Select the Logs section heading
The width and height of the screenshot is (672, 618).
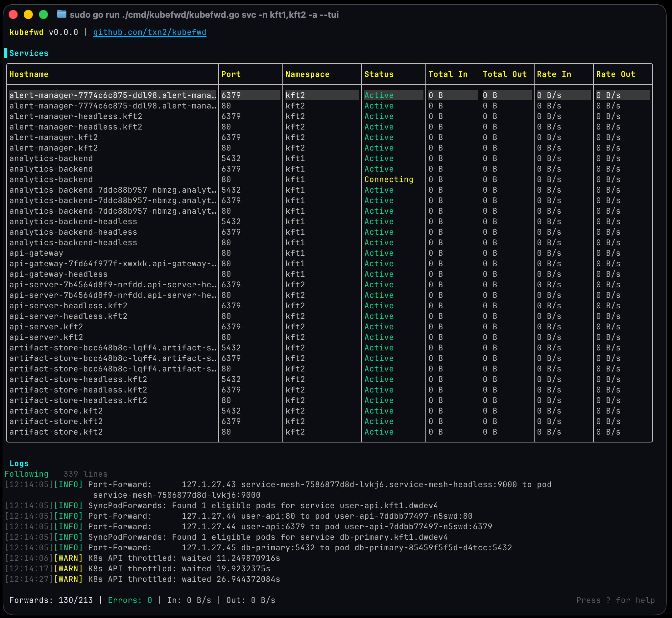(19, 463)
